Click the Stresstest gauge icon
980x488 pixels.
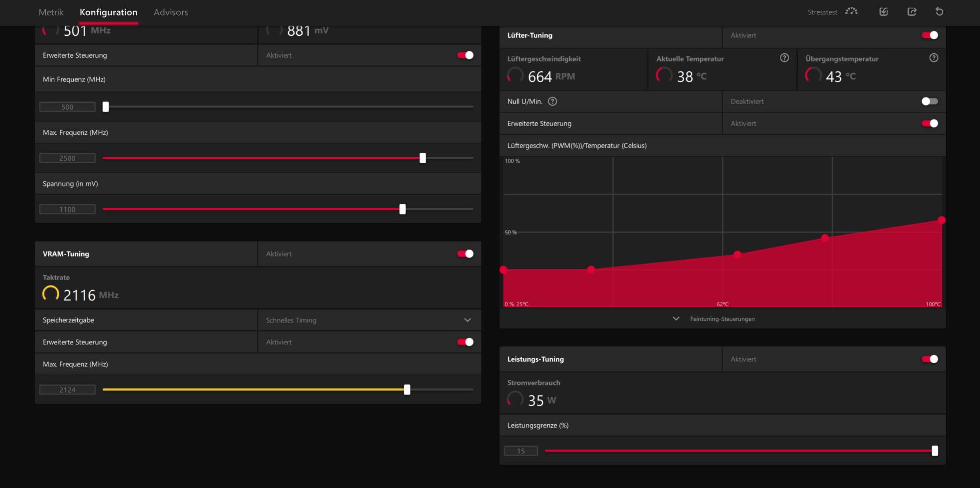point(851,12)
